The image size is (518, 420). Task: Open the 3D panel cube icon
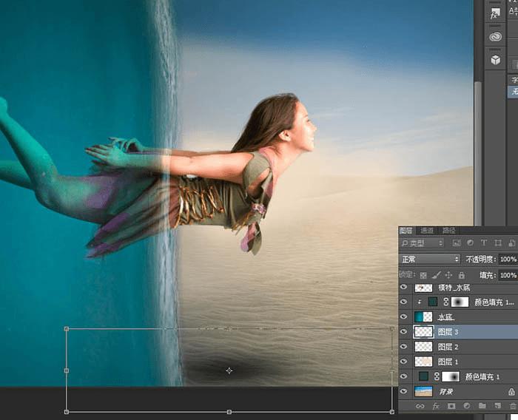(x=495, y=60)
